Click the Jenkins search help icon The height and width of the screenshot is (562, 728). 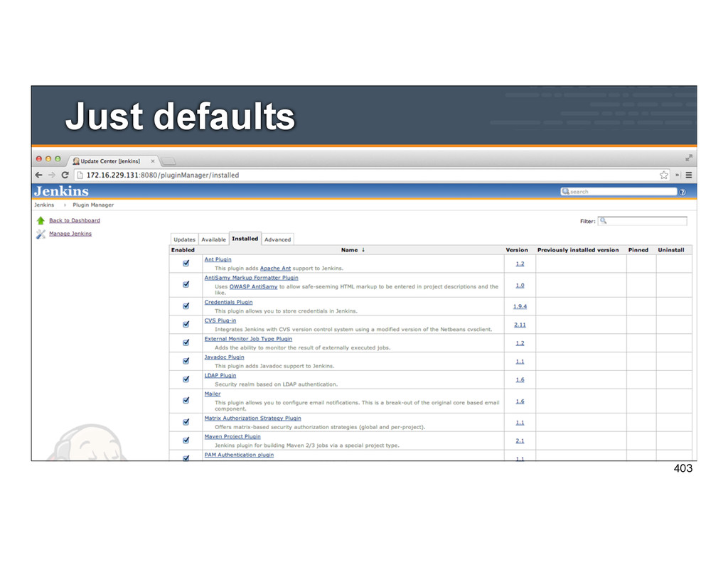click(682, 192)
